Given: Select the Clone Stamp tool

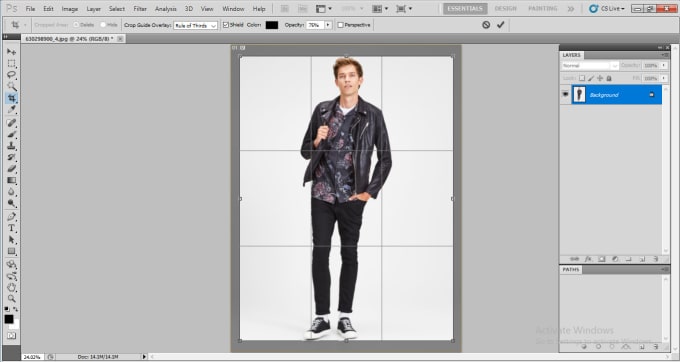Looking at the screenshot, I should tap(11, 146).
